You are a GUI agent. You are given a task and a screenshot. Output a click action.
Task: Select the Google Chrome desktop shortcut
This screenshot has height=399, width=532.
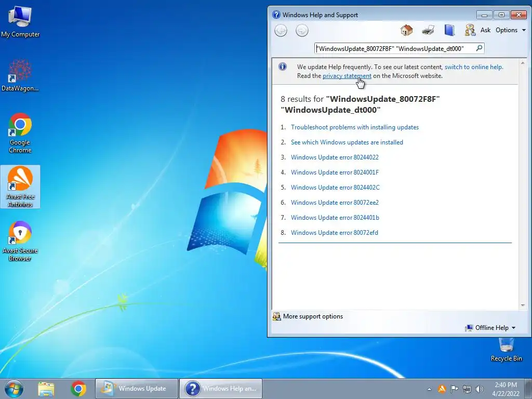pyautogui.click(x=20, y=133)
